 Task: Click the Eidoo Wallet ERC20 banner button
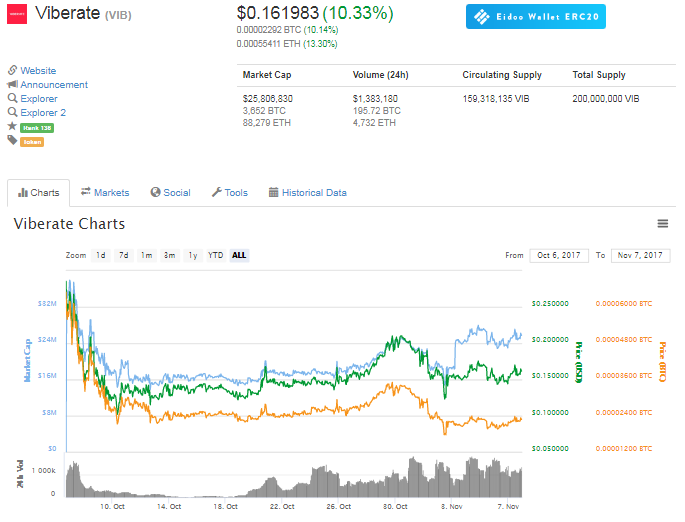click(x=536, y=17)
